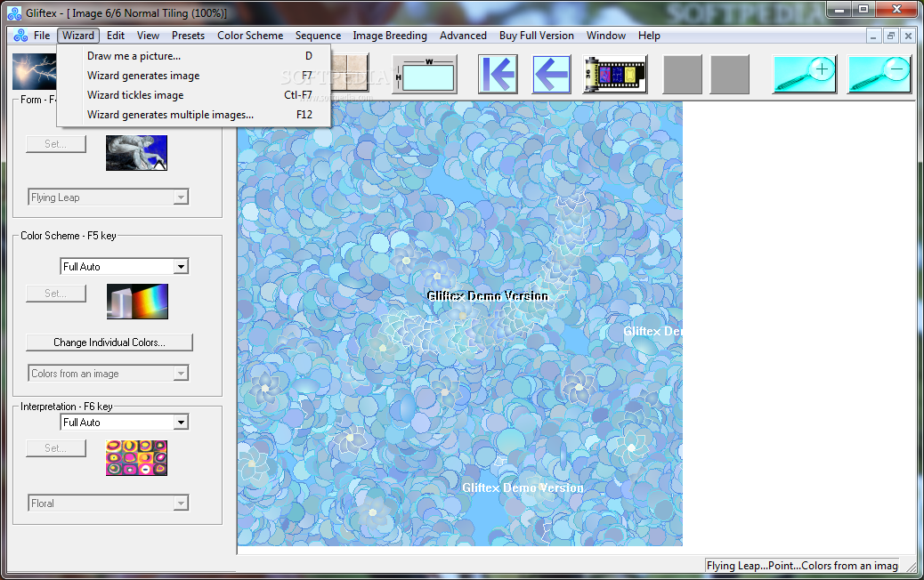924x580 pixels.
Task: Open the Help menu
Action: tap(649, 36)
